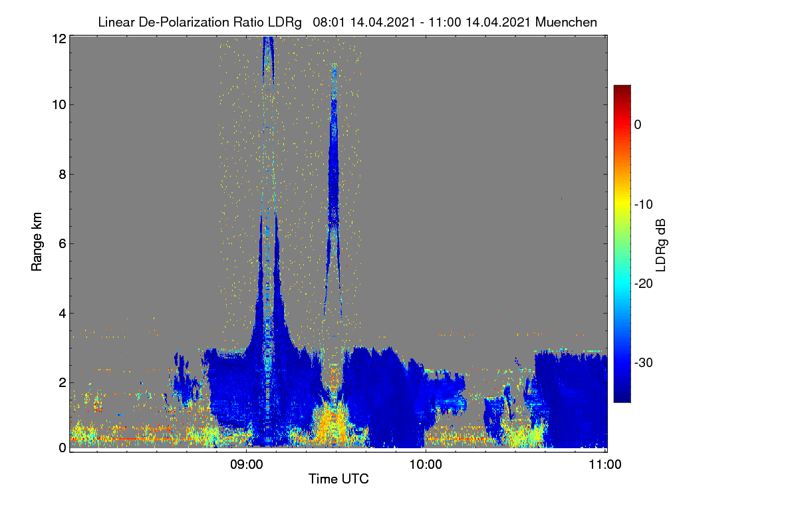Viewport: 798px width, 532px height.
Task: Click the 4 km range tick label
Action: [x=63, y=313]
